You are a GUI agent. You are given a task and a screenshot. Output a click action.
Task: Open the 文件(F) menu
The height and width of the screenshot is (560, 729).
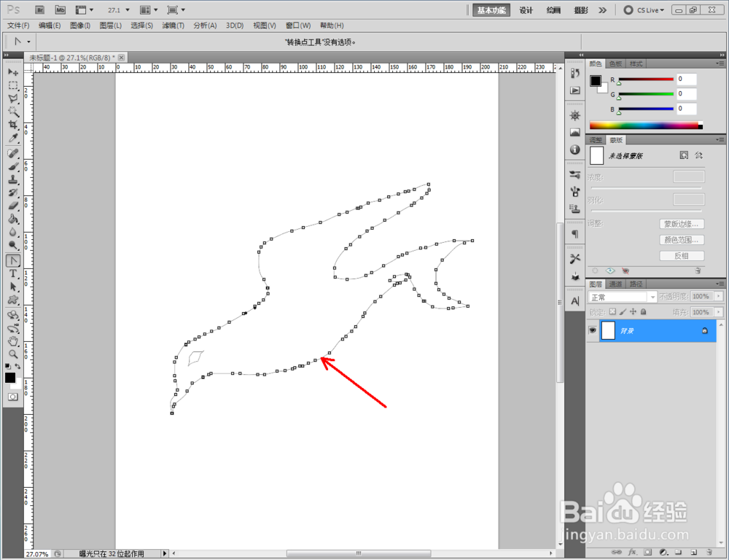click(x=18, y=26)
